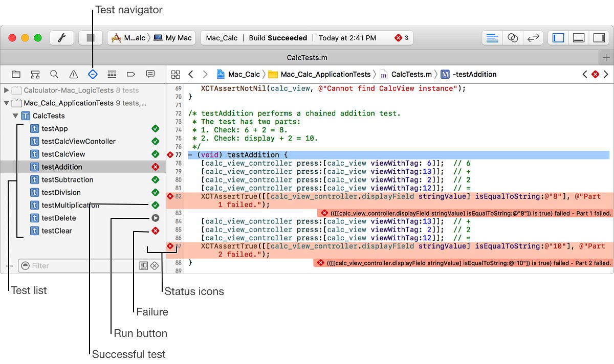Toggle the debug area visibility
The height and width of the screenshot is (364, 614).
click(579, 38)
